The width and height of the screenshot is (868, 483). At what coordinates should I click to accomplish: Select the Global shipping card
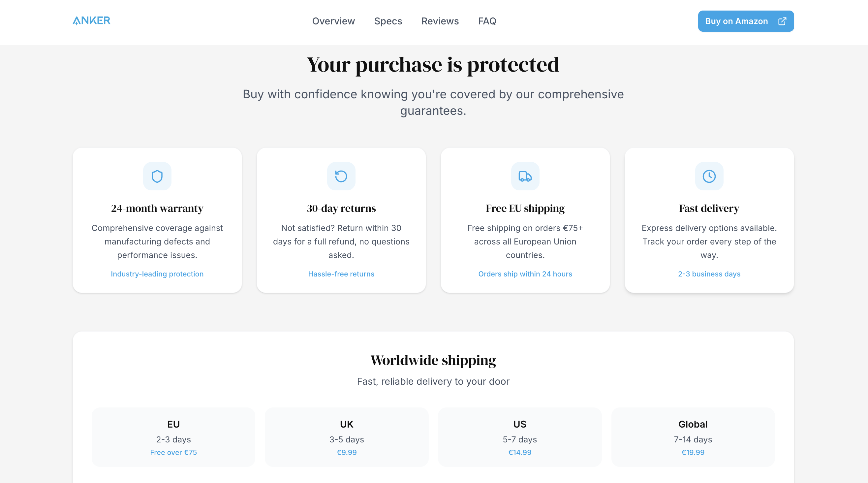pyautogui.click(x=693, y=437)
